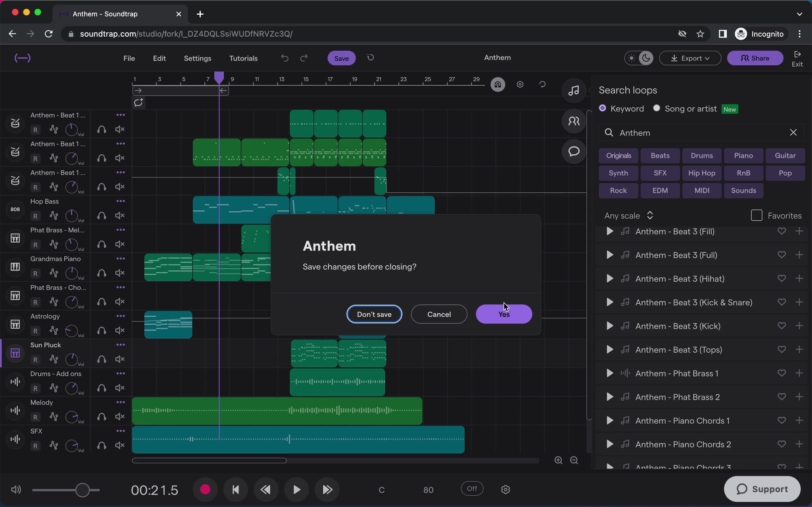This screenshot has height=507, width=812.
Task: Toggle mute on Hop Bass track
Action: pyautogui.click(x=120, y=215)
